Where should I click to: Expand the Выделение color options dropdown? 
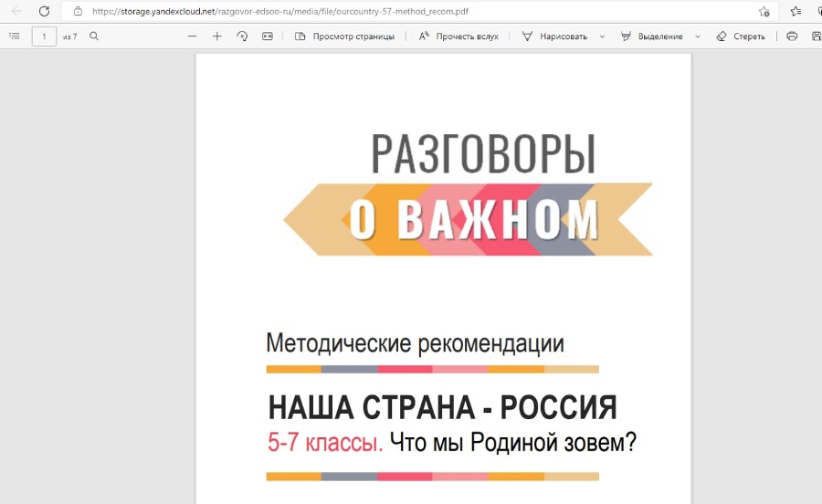(x=698, y=37)
